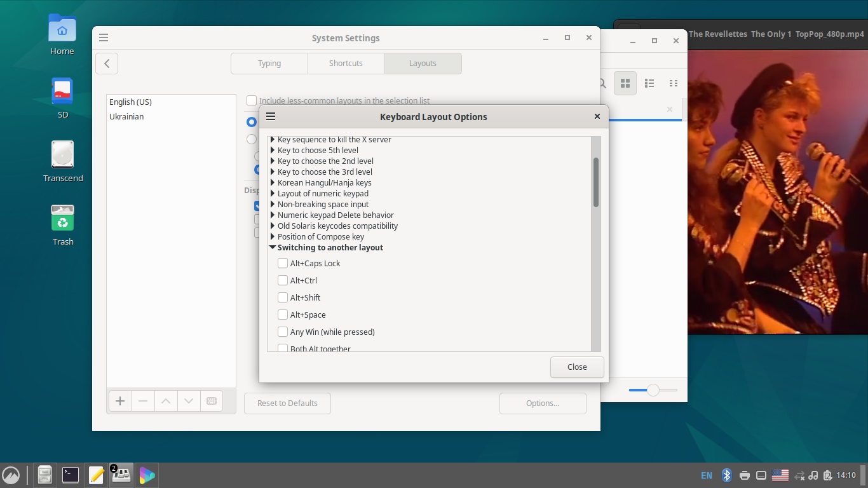
Task: Check the Alt+Ctrl option
Action: tap(283, 280)
